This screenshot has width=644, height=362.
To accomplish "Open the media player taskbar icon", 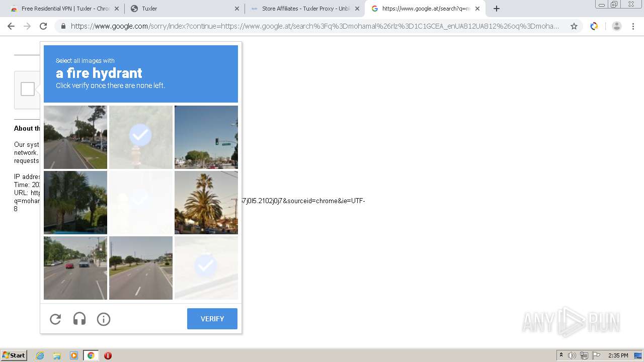I will point(74,355).
